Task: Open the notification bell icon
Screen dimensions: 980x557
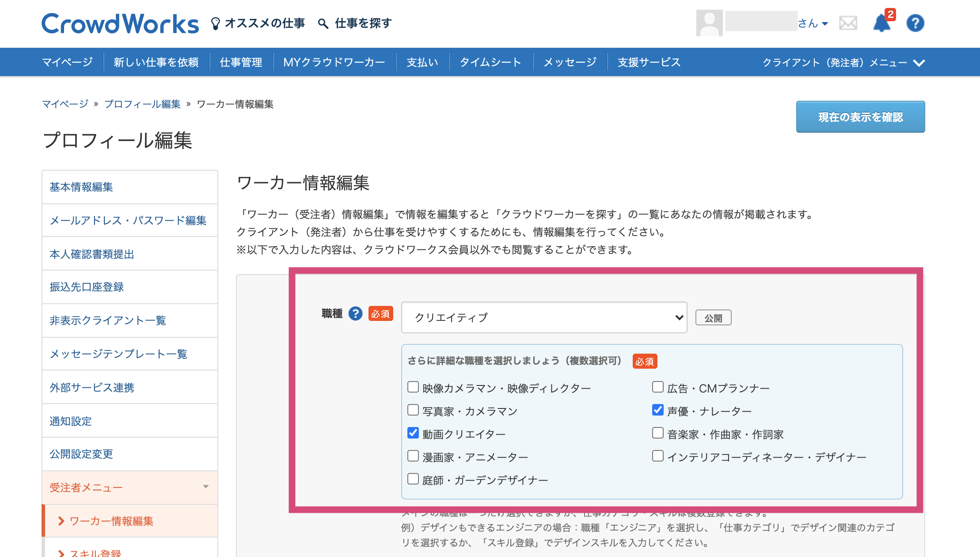Action: [881, 23]
